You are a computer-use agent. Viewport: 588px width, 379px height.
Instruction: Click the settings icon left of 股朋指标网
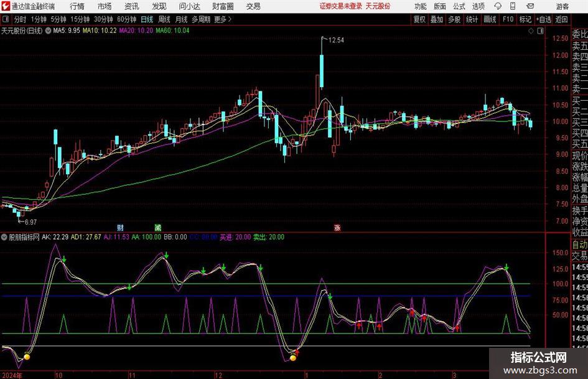click(4, 237)
